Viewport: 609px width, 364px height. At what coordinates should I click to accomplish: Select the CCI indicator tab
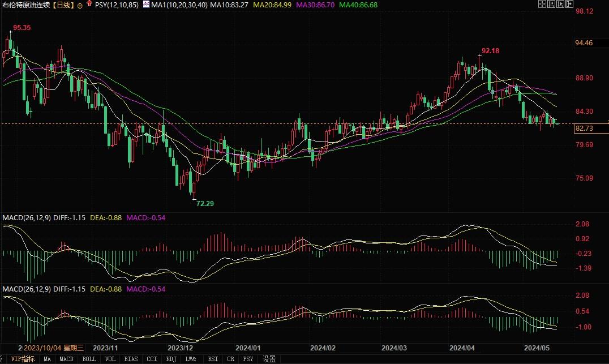tap(153, 359)
